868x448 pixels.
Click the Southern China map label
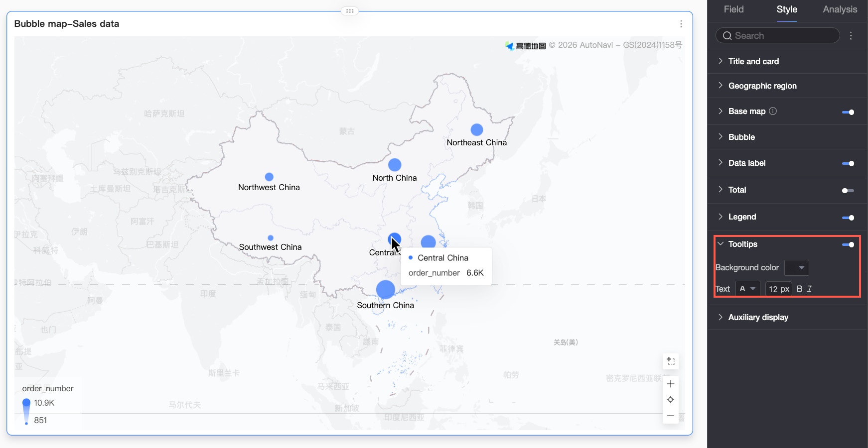386,305
